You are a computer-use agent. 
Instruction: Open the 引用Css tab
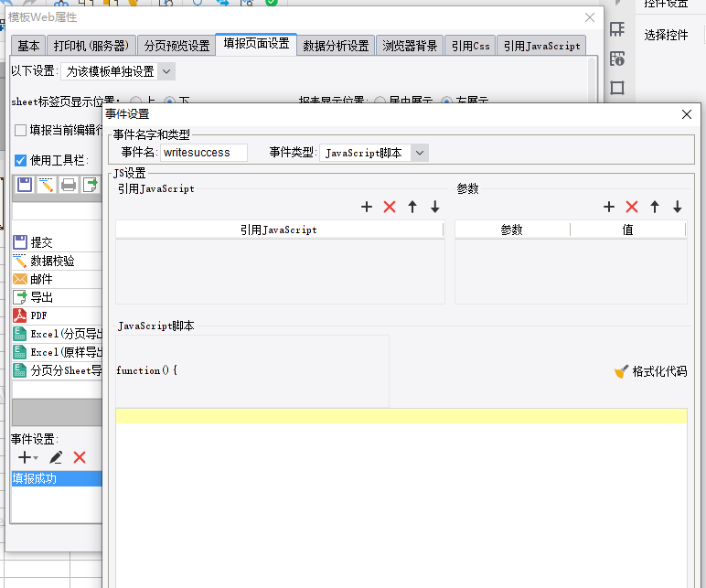click(x=470, y=46)
